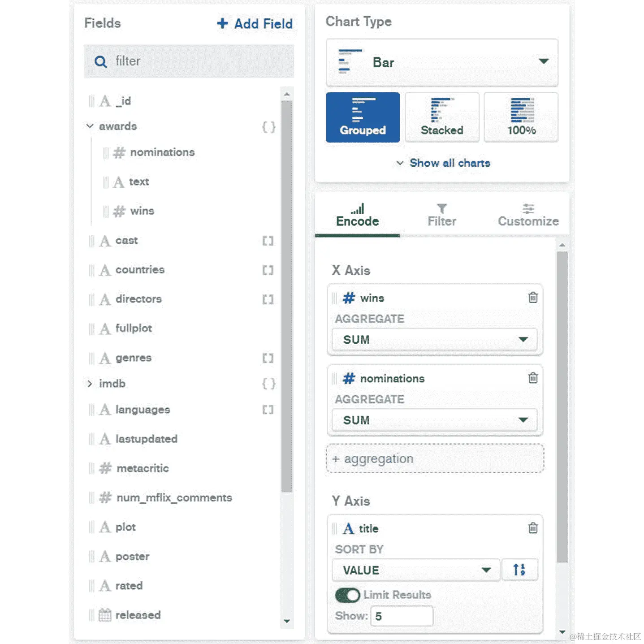Click the Fields list scroll up arrow

(x=287, y=94)
